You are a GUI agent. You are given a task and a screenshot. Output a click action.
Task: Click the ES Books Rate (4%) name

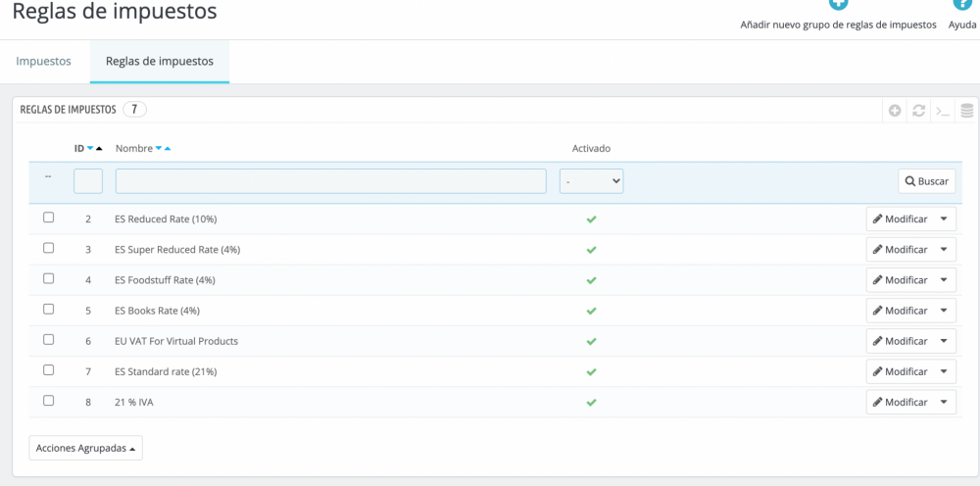click(158, 311)
